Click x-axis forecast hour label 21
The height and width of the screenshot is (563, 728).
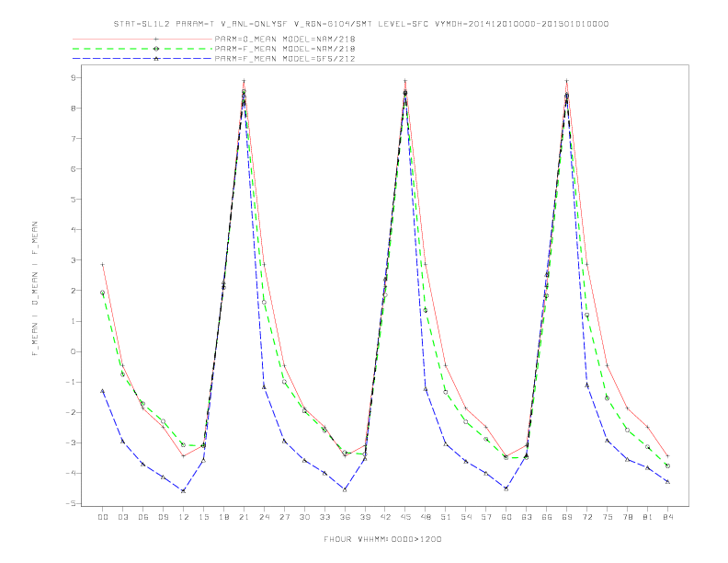(x=244, y=517)
